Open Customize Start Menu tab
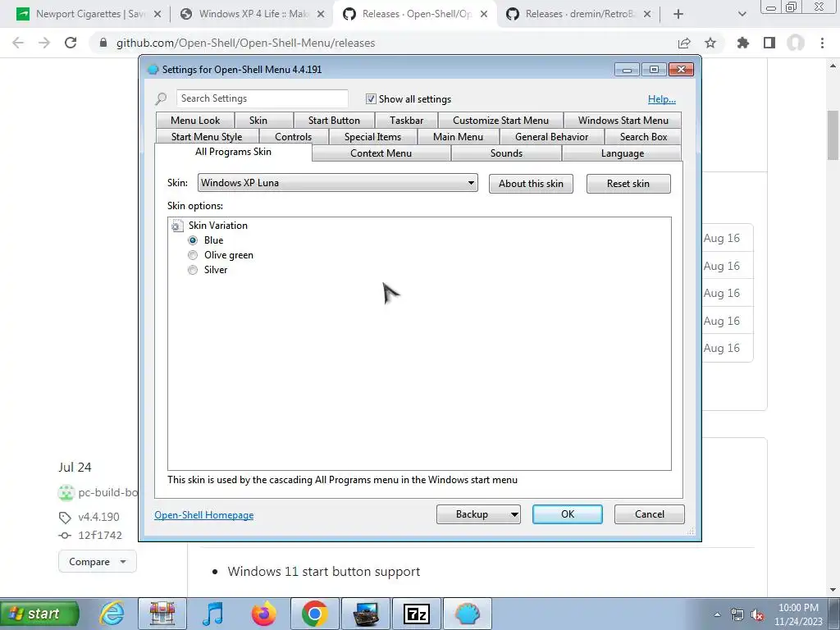Screen dimensions: 840x630 click(501, 120)
